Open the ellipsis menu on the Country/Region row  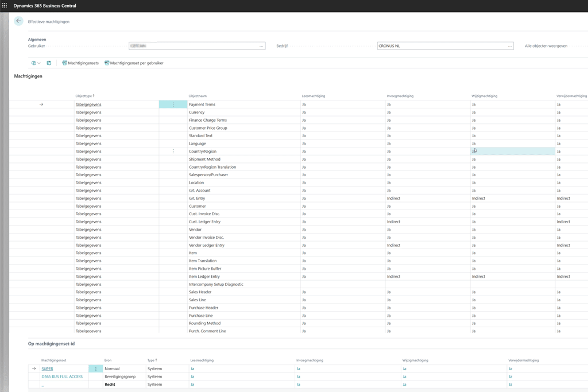173,151
